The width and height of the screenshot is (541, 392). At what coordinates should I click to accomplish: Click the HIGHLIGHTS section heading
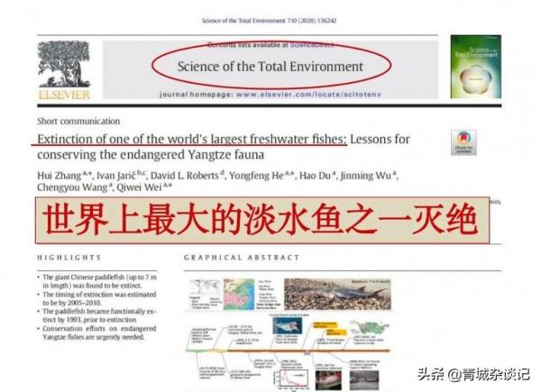69,257
